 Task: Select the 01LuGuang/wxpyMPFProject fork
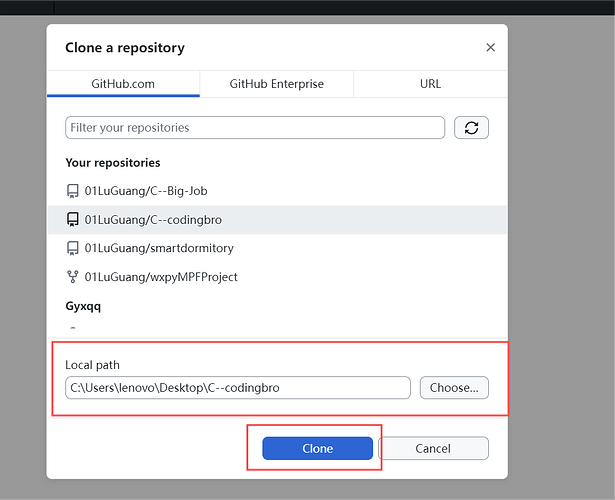click(x=277, y=277)
